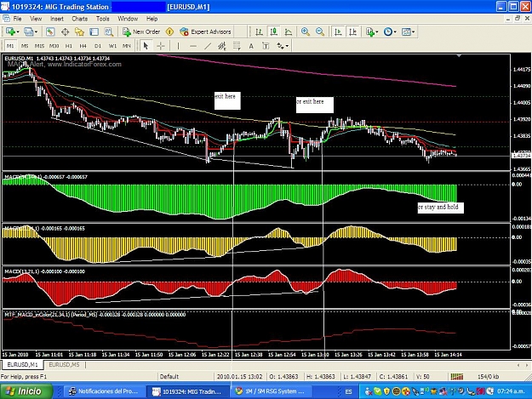Switch to W1 timeframe

112,46
